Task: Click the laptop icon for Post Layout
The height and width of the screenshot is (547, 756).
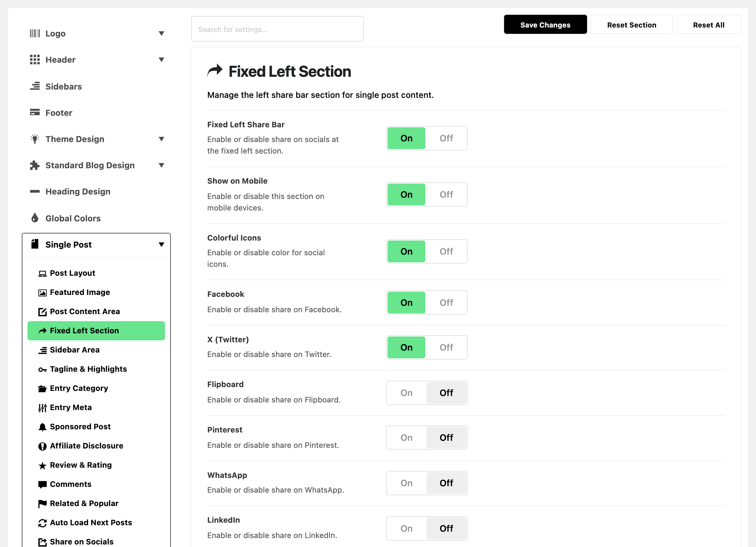Action: [42, 274]
